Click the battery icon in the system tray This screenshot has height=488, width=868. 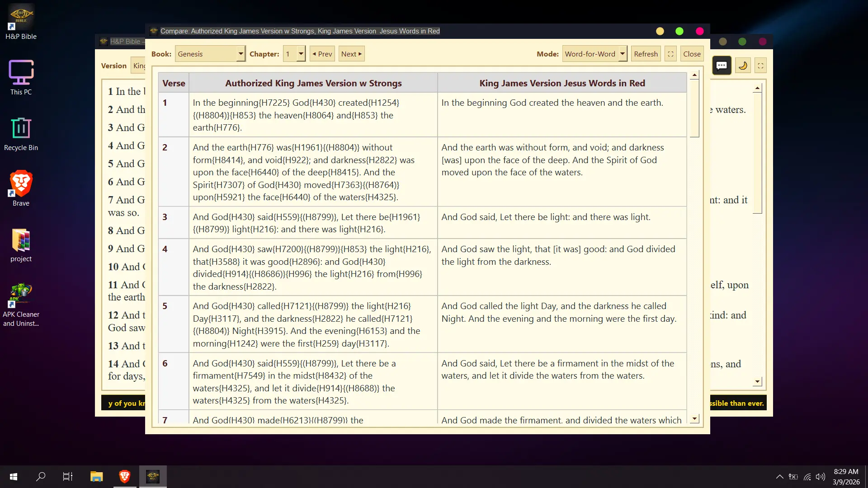coord(793,477)
